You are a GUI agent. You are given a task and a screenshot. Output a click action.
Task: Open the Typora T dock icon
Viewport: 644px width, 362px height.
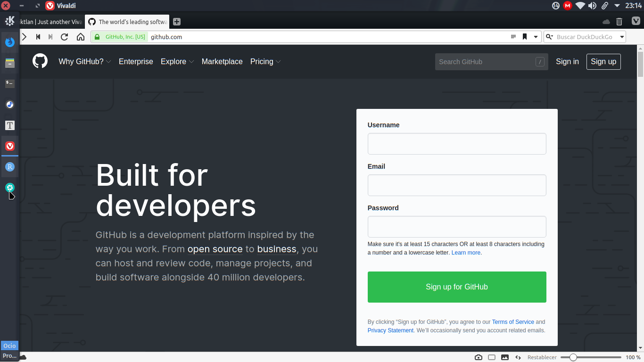(x=10, y=125)
